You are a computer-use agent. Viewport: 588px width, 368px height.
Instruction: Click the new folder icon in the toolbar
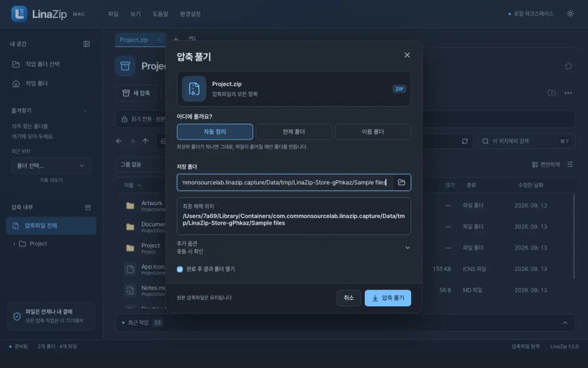pyautogui.click(x=551, y=93)
